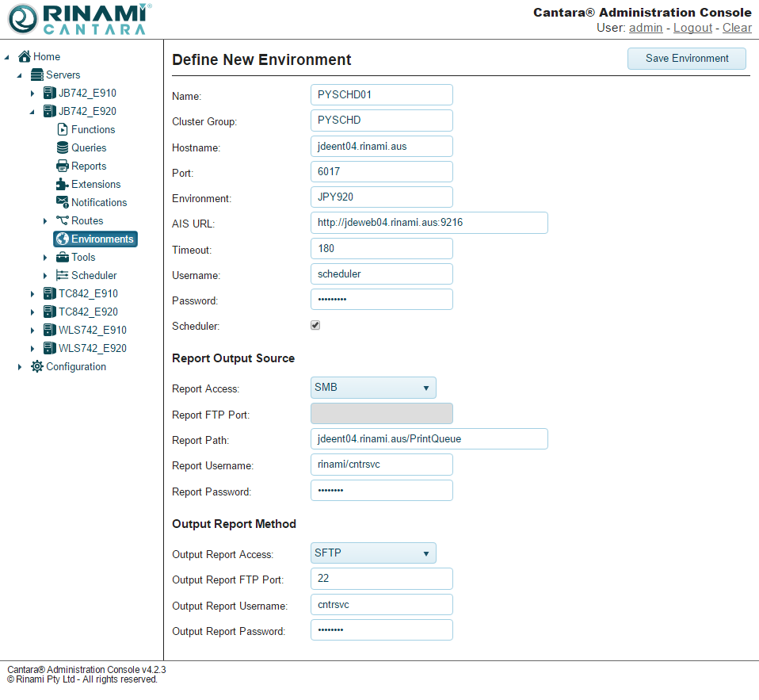Click into the AIS URL field
759x700 pixels.
pyautogui.click(x=429, y=224)
